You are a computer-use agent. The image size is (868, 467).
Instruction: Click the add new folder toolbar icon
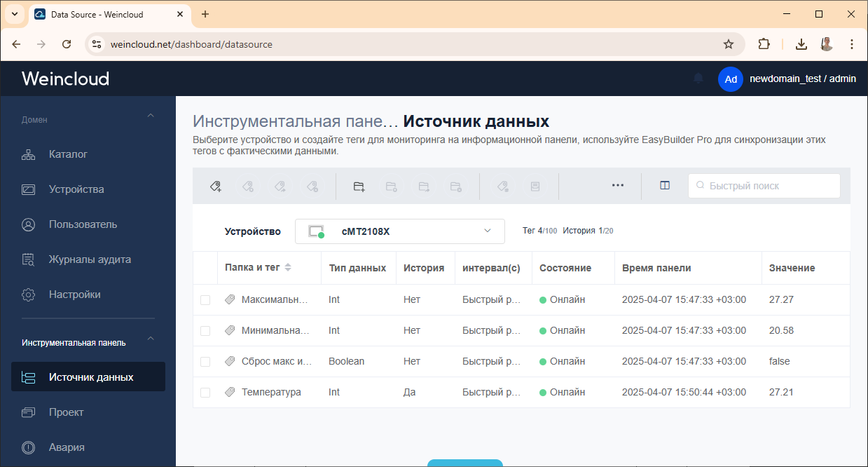coord(359,186)
